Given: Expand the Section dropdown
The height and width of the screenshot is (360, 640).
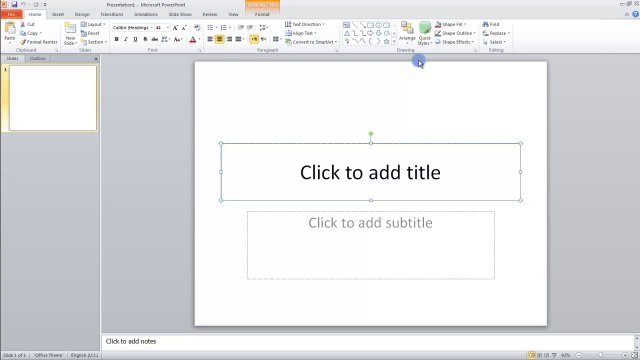Looking at the screenshot, I should pyautogui.click(x=93, y=42).
